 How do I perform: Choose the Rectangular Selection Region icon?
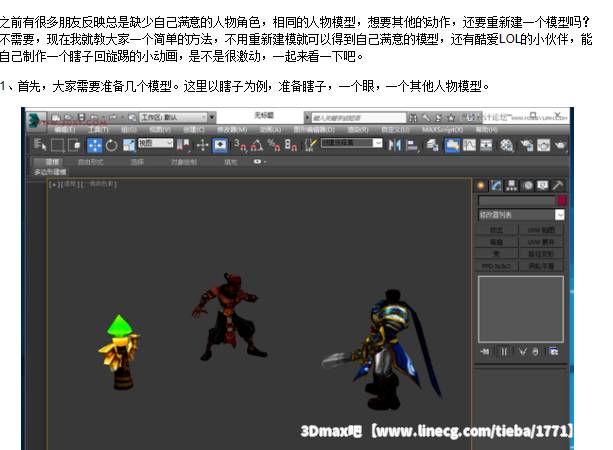57,145
